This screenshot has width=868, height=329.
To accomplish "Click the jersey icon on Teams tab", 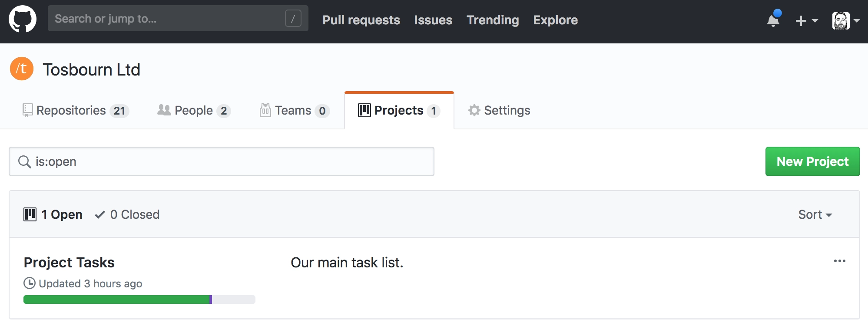I will click(x=265, y=110).
